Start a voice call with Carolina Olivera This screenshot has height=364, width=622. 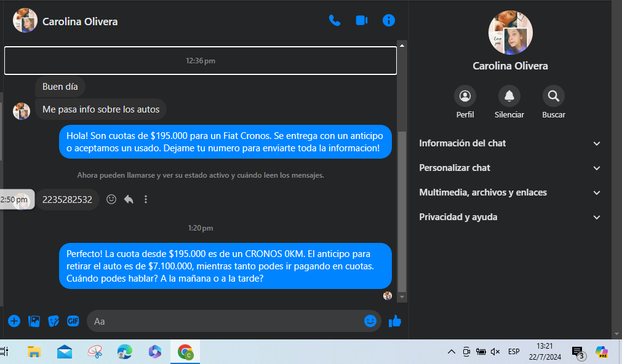[335, 20]
